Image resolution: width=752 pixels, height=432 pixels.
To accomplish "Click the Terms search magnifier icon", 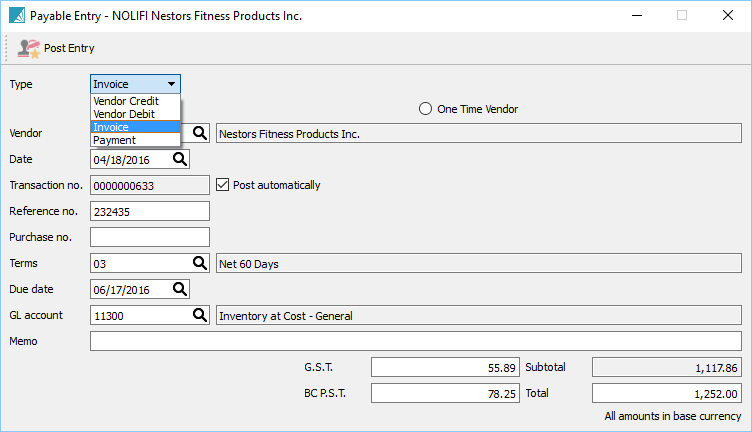I will click(x=199, y=263).
